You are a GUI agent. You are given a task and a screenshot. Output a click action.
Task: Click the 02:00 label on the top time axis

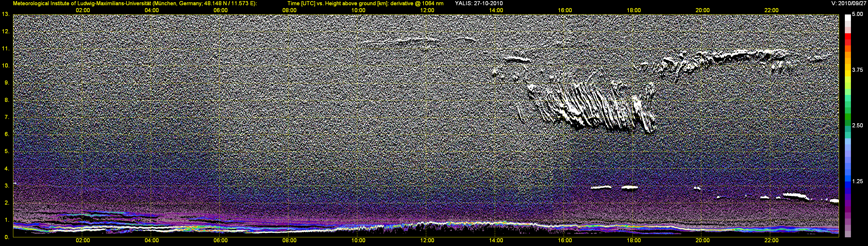83,10
